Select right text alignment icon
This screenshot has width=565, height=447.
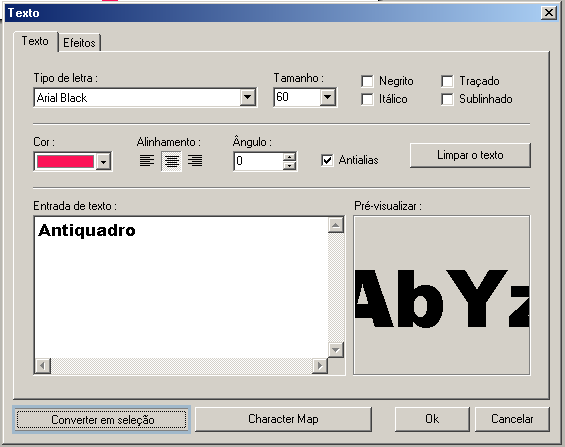[x=195, y=161]
